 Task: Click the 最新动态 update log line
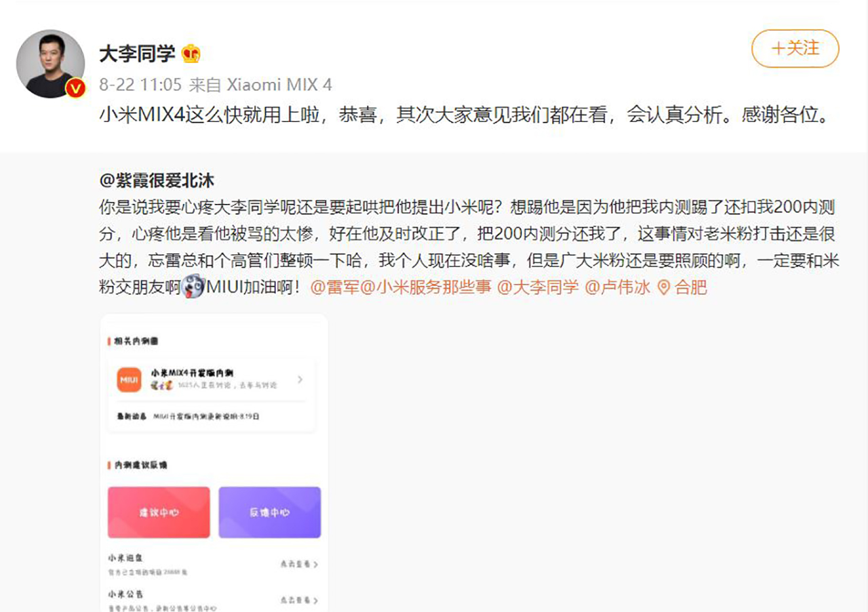pyautogui.click(x=188, y=416)
